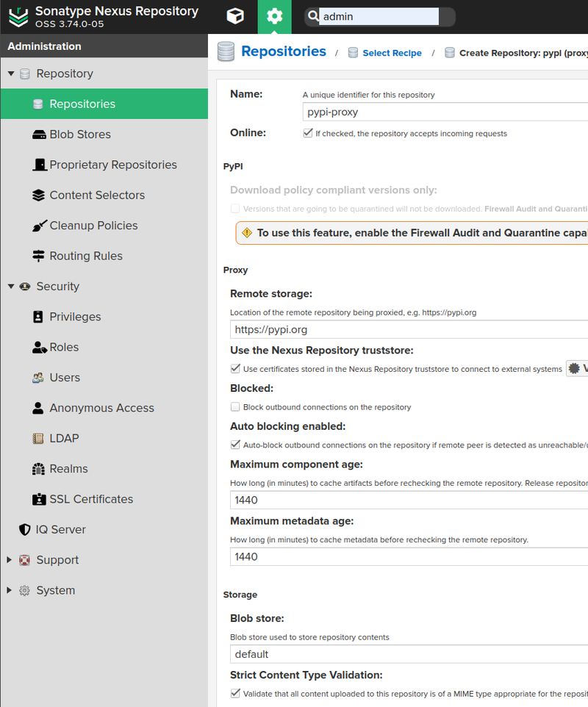Collapse the Repository tree section
588x707 pixels.
coord(11,73)
